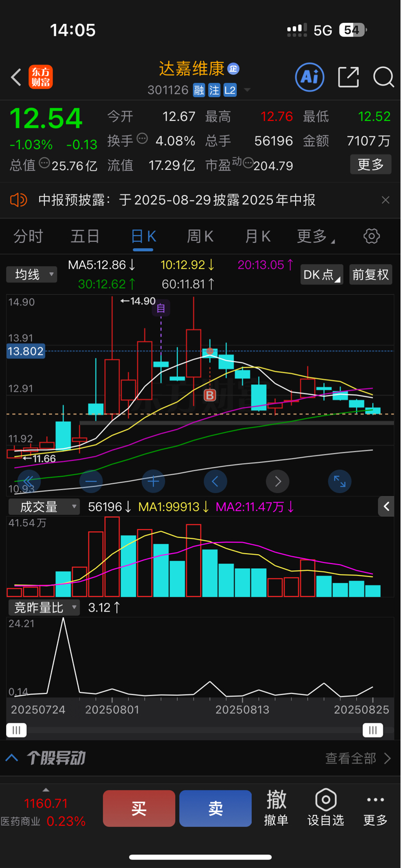The height and width of the screenshot is (868, 401).
Task: Move chart right with arrow button
Action: pos(277,481)
